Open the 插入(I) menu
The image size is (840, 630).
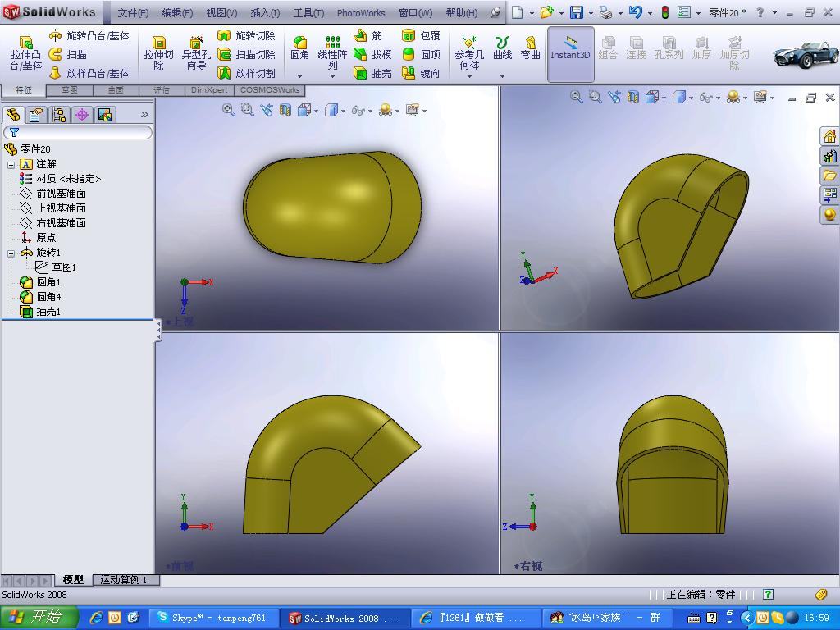point(265,13)
